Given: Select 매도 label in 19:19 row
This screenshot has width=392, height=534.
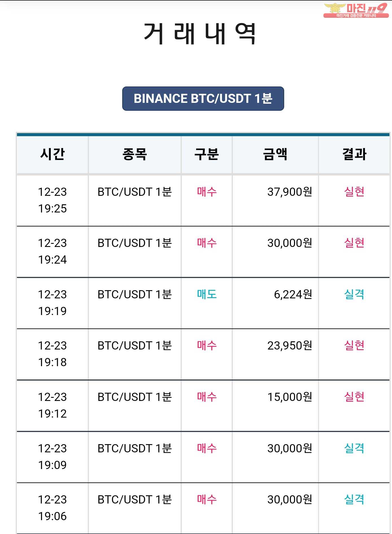Looking at the screenshot, I should pos(207,294).
